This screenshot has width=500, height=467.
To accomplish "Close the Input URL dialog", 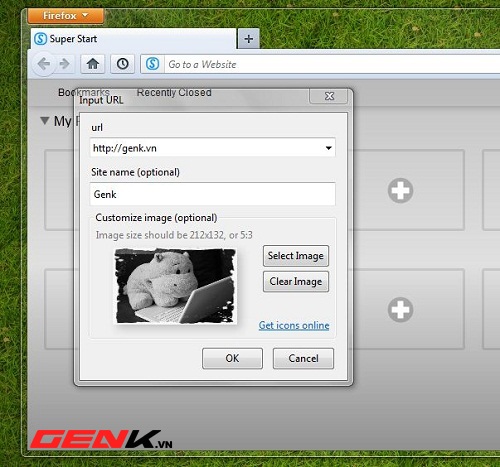I will click(329, 96).
